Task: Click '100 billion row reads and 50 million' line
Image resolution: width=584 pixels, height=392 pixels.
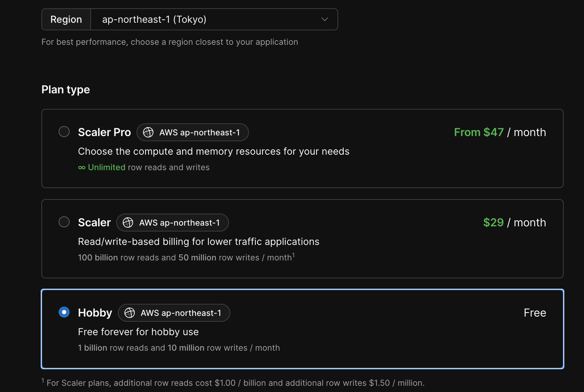Action: [x=187, y=257]
